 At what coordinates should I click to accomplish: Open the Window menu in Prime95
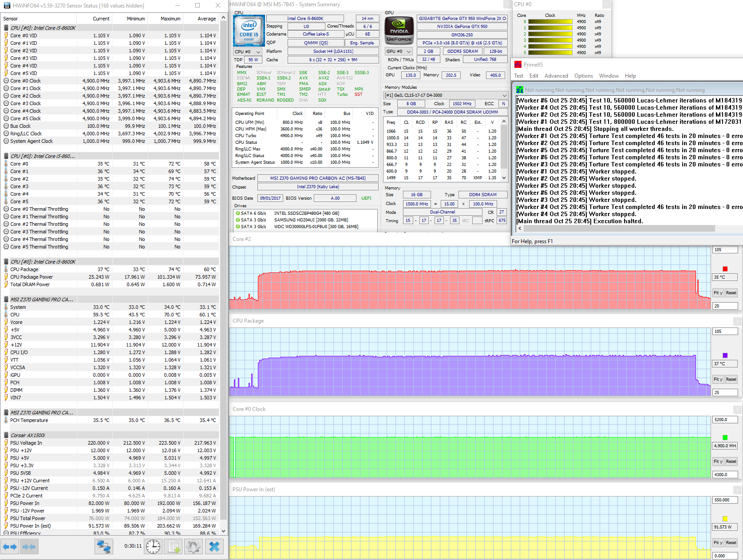(609, 76)
